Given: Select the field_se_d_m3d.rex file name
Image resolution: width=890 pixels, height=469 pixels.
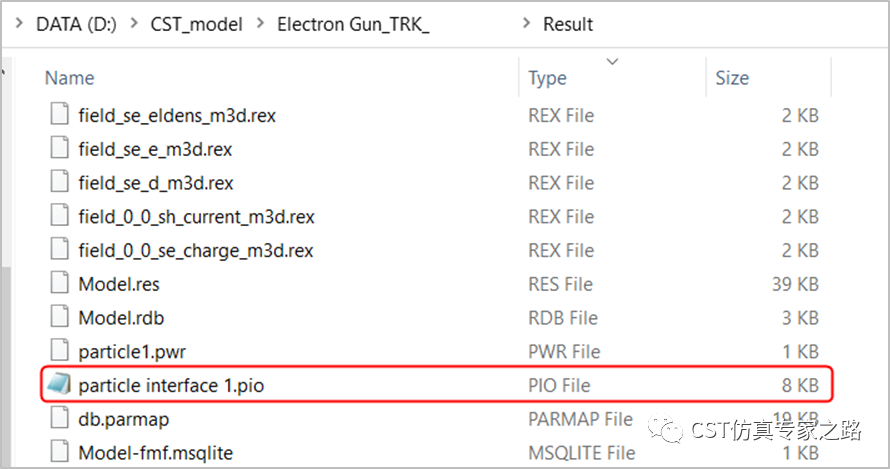Looking at the screenshot, I should pyautogui.click(x=156, y=183).
